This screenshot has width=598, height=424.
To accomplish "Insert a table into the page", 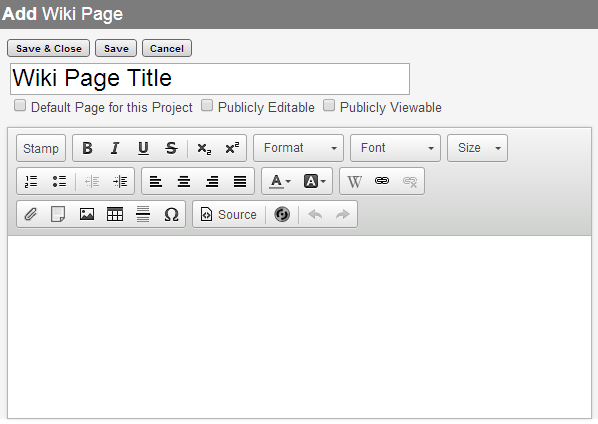I will point(115,214).
